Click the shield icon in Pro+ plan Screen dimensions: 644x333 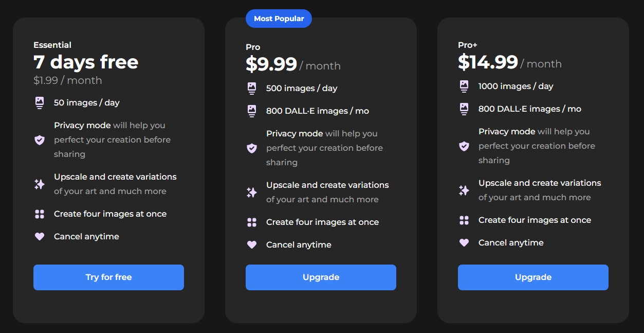(464, 146)
